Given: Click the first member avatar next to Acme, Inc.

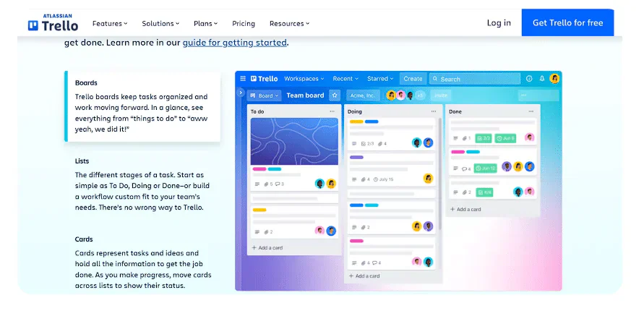Looking at the screenshot, I should tap(391, 95).
